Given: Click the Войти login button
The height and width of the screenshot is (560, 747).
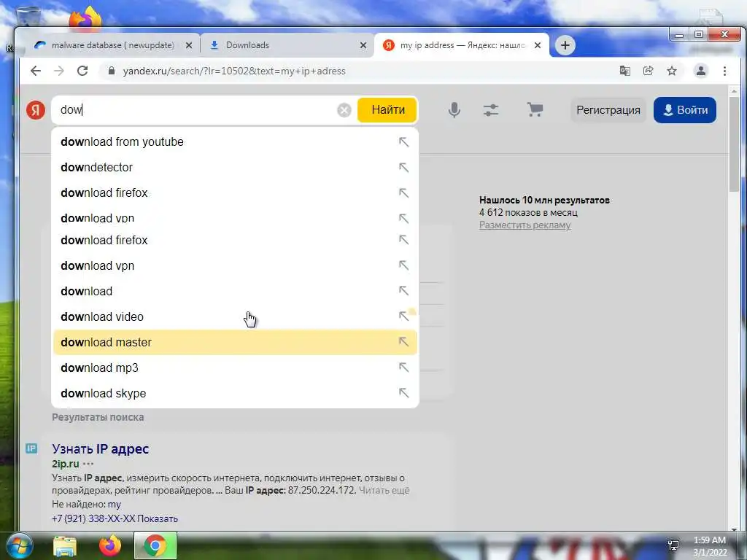Looking at the screenshot, I should (684, 110).
